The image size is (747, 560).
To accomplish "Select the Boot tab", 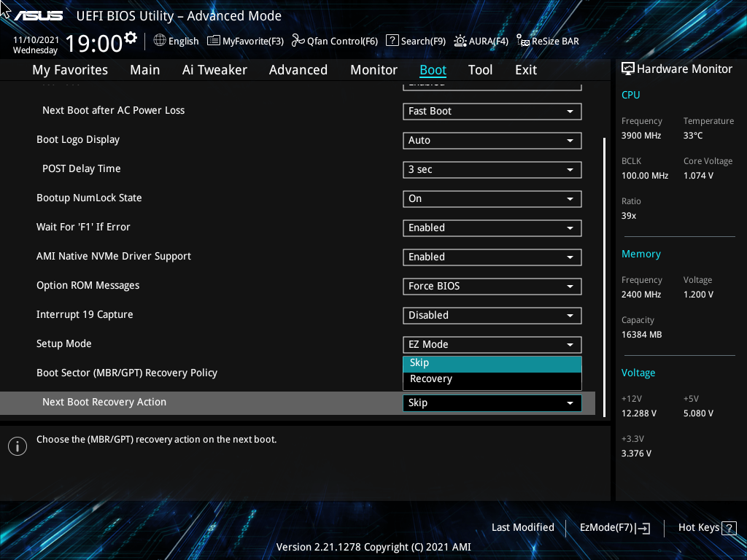I will 433,70.
